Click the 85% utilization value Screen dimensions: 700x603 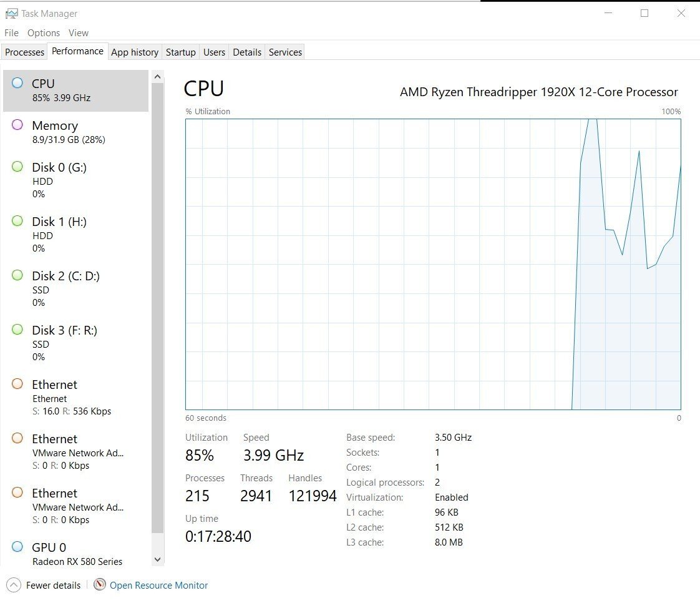[200, 455]
